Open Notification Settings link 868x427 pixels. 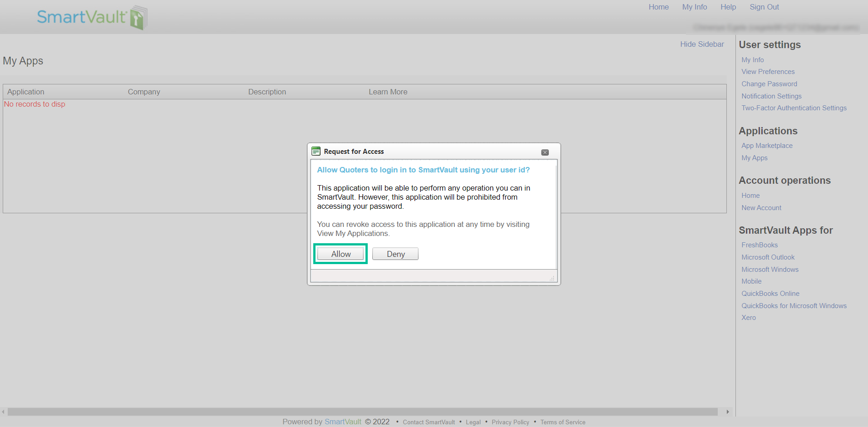tap(771, 96)
